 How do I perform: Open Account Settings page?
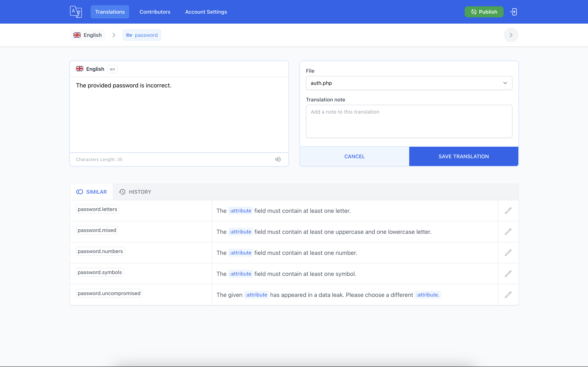coord(206,12)
